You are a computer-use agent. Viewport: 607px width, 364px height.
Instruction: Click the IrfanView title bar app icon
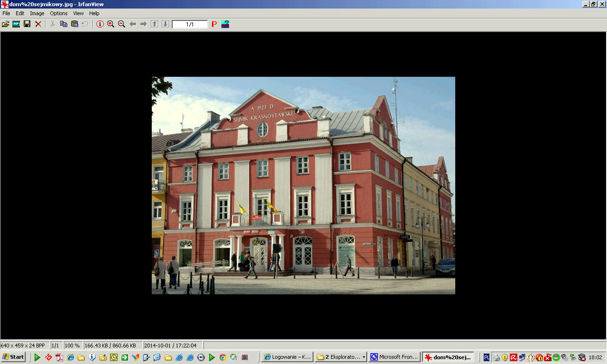4,4
